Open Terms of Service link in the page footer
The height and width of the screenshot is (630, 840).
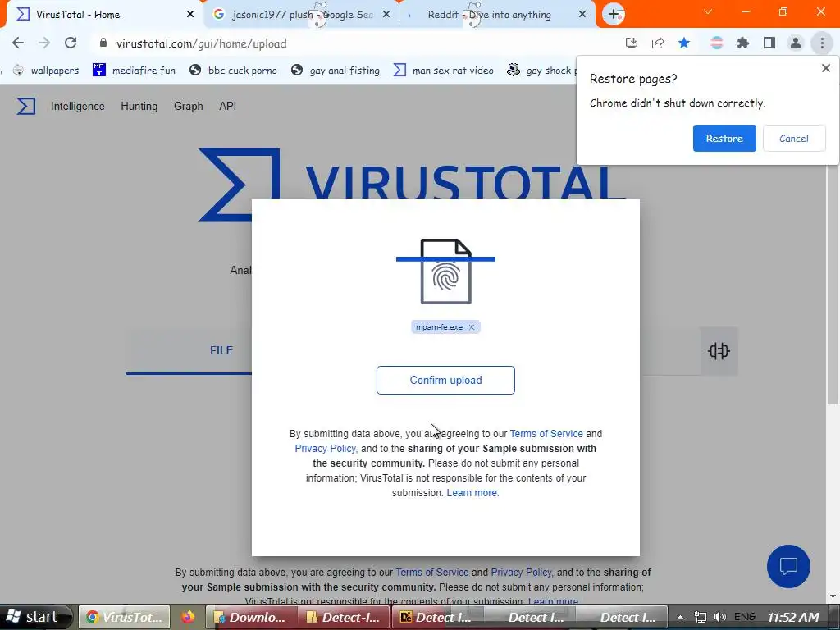point(431,572)
